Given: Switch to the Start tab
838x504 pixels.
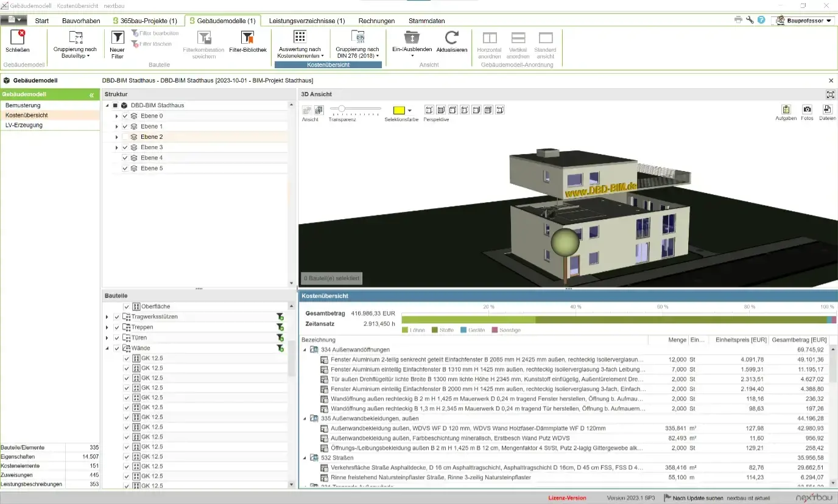Looking at the screenshot, I should [x=42, y=21].
